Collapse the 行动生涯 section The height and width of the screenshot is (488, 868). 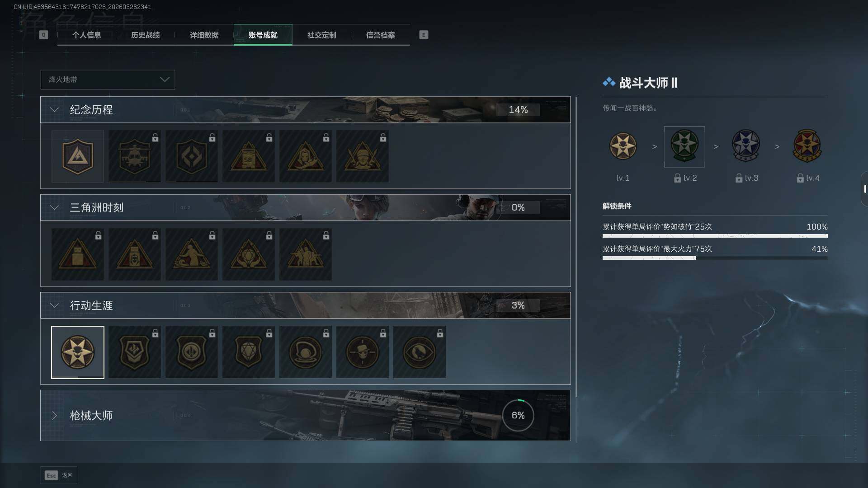(x=54, y=305)
